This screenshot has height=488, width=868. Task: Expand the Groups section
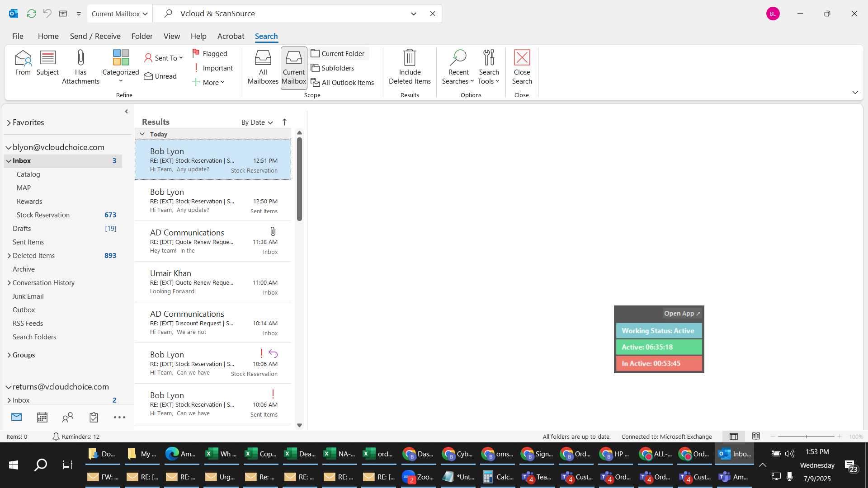tap(9, 355)
